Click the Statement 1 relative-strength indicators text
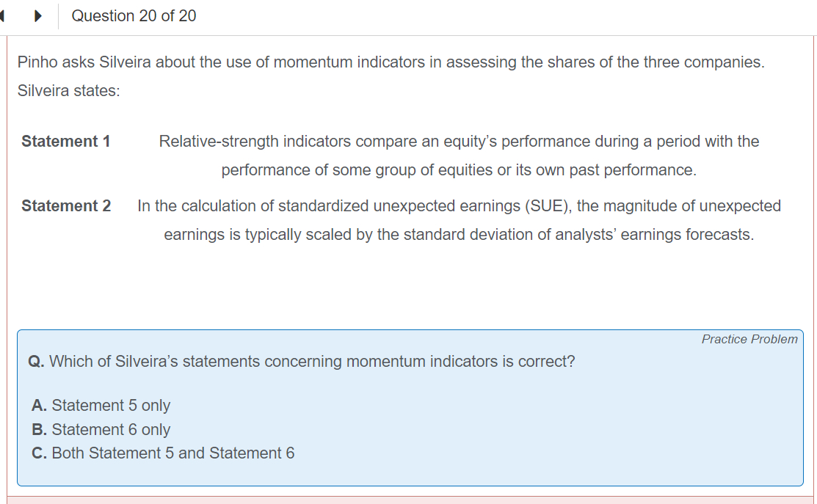The image size is (817, 504). pos(459,141)
